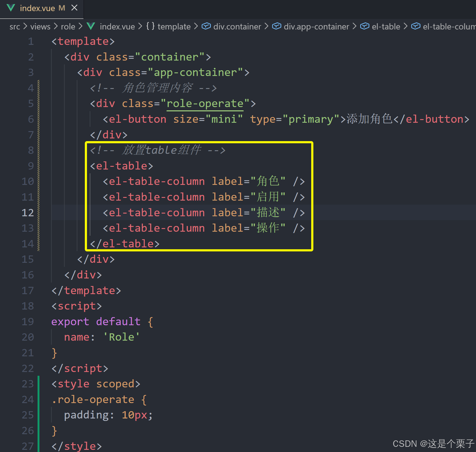Screen dimensions: 476x452
Task: Click the braces icon before template breadcrumb
Action: coord(150,26)
